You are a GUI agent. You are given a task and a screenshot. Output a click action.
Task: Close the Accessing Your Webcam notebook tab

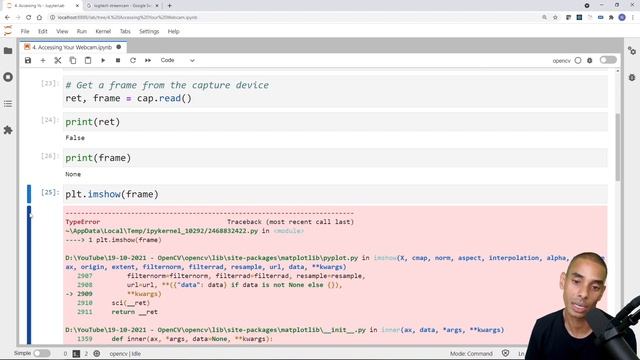tap(119, 47)
